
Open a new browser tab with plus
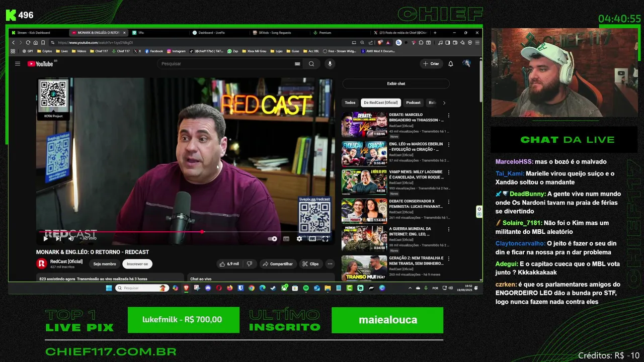435,33
